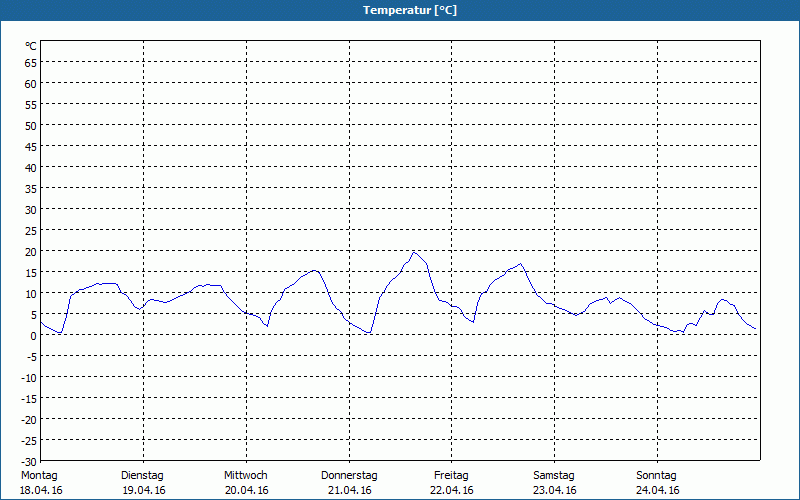Click the 40 y-axis label
Viewport: 800px width, 500px height.
point(31,168)
